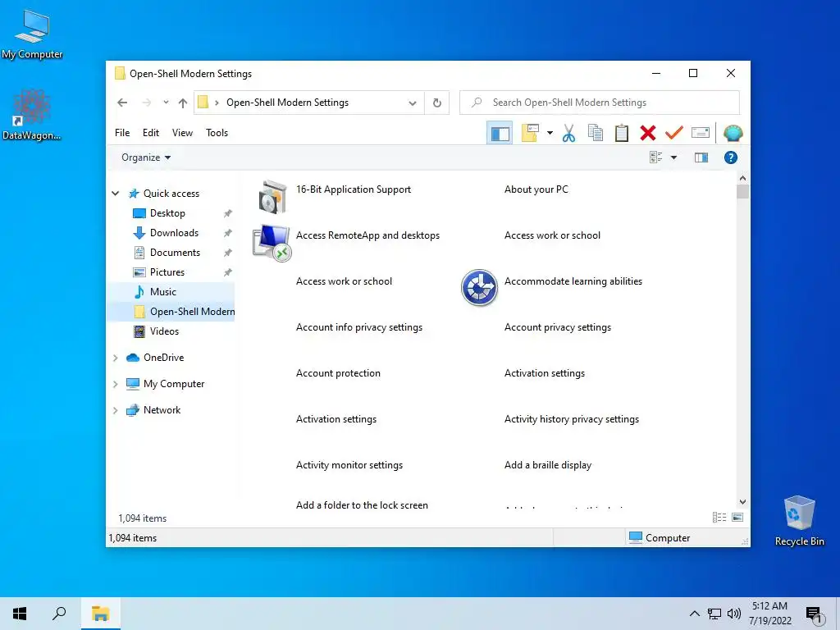The width and height of the screenshot is (840, 630).
Task: Open the Tools menu
Action: point(217,133)
